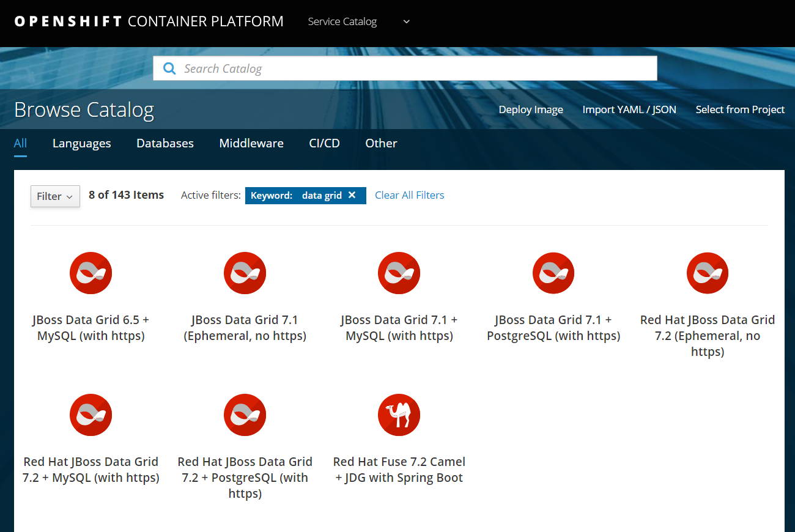
Task: Open JBoss Data Grid 6.5 + MySQL icon
Action: 91,273
